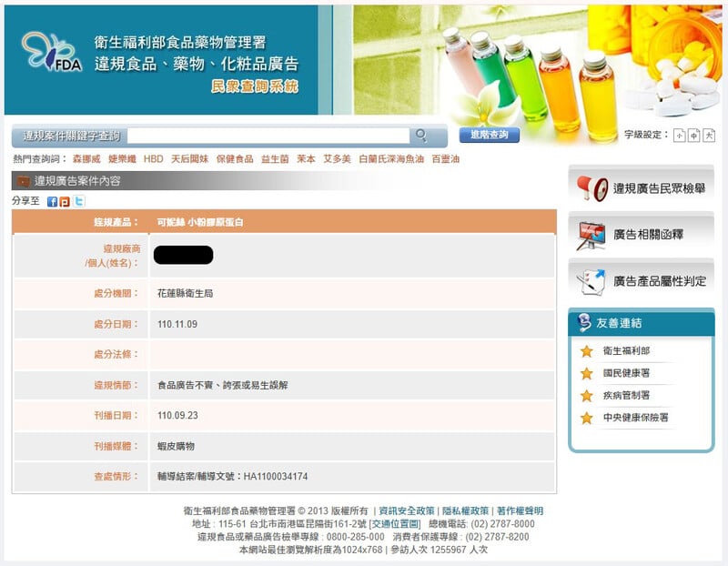Viewport: 728px width, 566px height.
Task: Open 違規廣告民眾檢舉 report page
Action: pyautogui.click(x=642, y=188)
